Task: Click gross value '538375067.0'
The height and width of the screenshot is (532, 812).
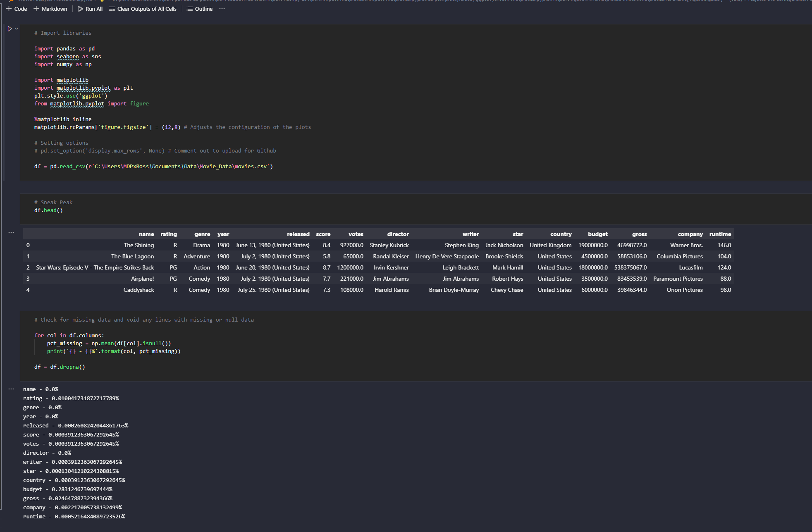Action: pos(630,267)
